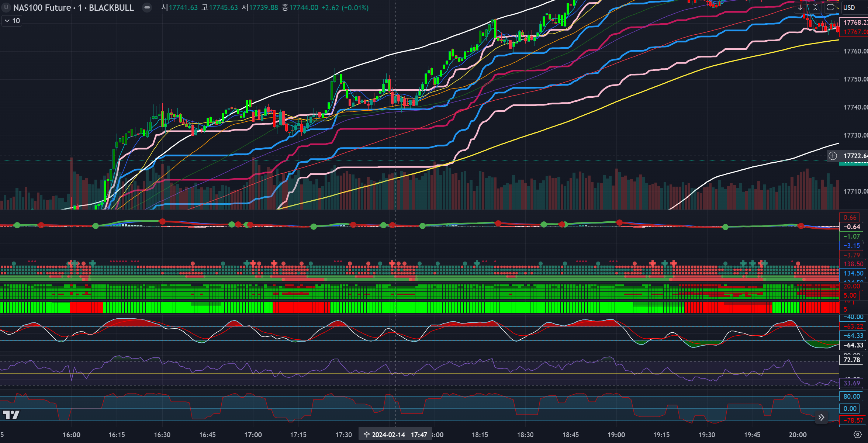The image size is (868, 443).
Task: Click the TradingView logo
Action: [11, 415]
